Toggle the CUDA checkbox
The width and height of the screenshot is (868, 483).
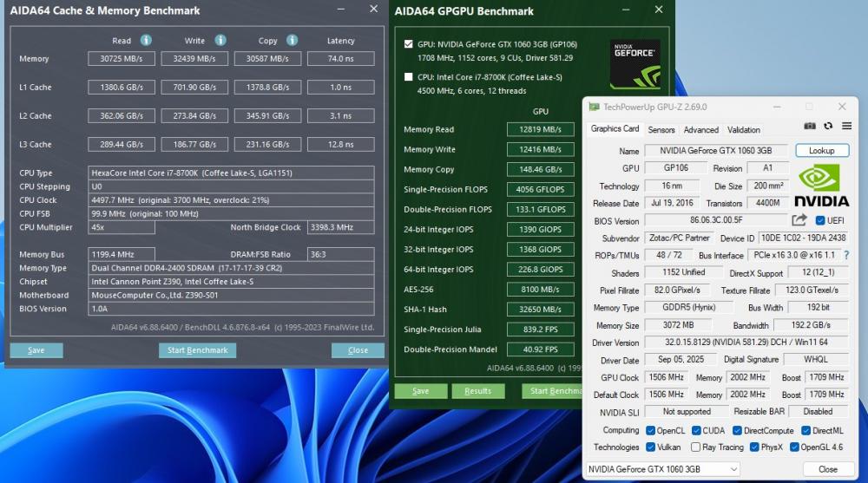pos(696,430)
